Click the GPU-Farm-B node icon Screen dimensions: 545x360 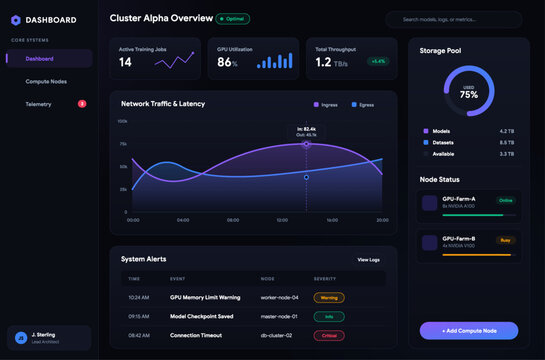pyautogui.click(x=430, y=243)
